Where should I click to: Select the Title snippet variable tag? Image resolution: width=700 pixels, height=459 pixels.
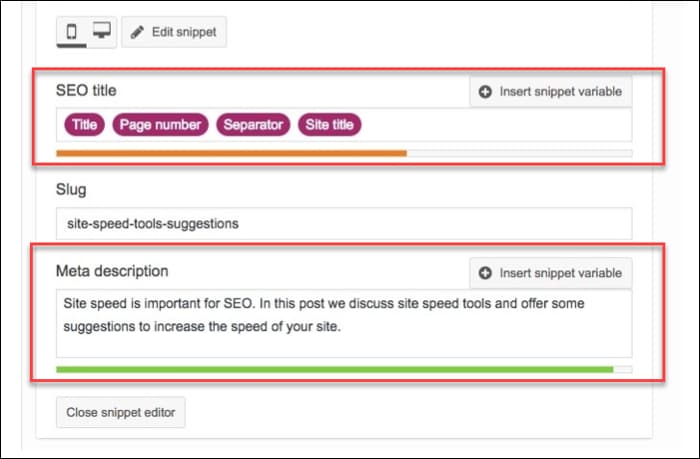[x=83, y=125]
